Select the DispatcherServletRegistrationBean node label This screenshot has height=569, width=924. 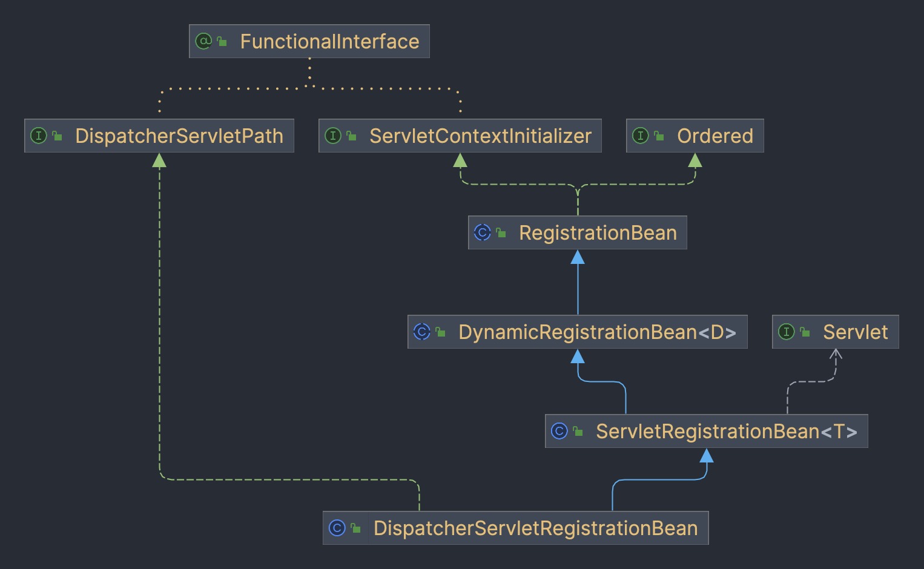coord(536,528)
